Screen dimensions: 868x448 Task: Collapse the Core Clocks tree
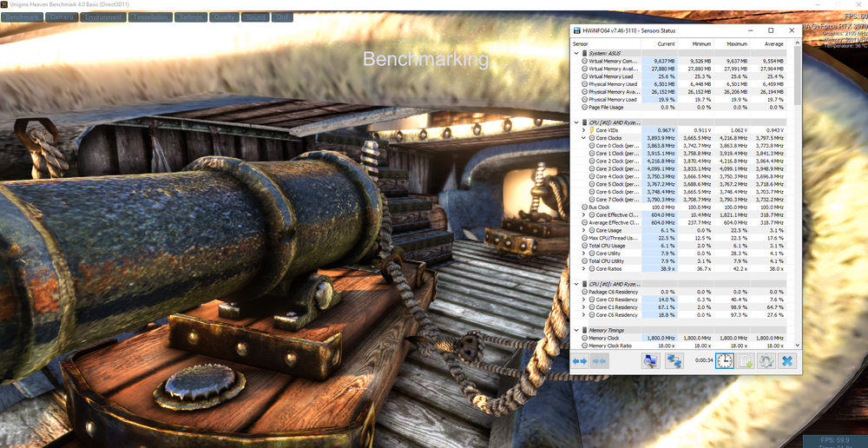point(583,138)
